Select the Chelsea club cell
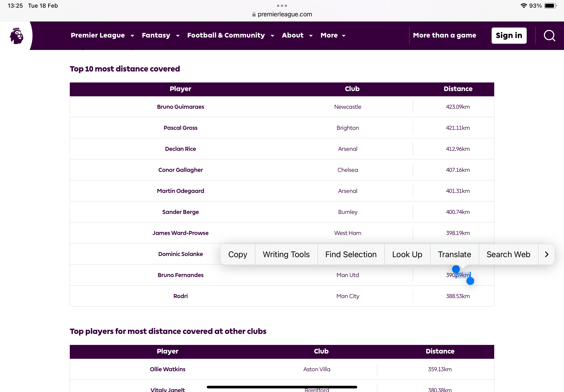The image size is (564, 392). coord(348,170)
